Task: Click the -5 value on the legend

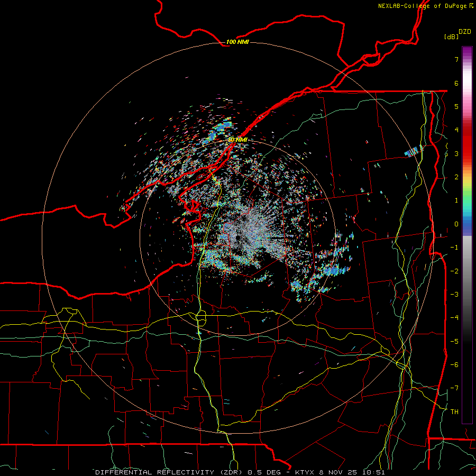Action: click(x=454, y=341)
